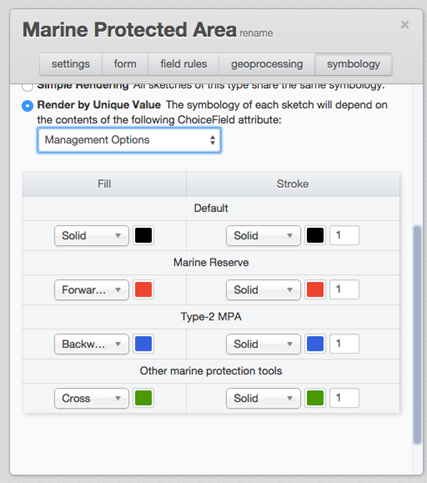Select Render by Unique Value radio button
This screenshot has height=483, width=427.
(x=27, y=106)
